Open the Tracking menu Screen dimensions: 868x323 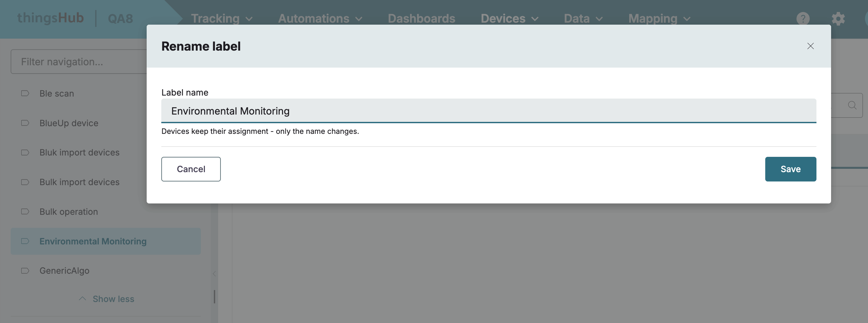click(222, 19)
